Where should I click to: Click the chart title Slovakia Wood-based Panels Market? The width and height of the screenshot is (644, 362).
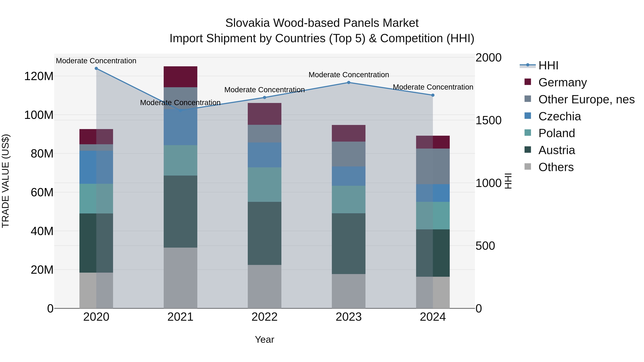pyautogui.click(x=322, y=23)
